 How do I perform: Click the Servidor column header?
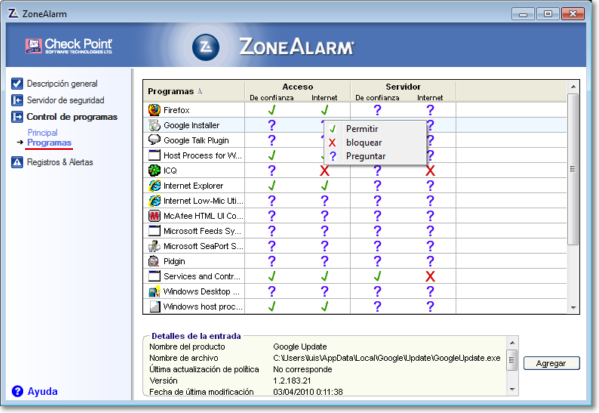click(403, 87)
